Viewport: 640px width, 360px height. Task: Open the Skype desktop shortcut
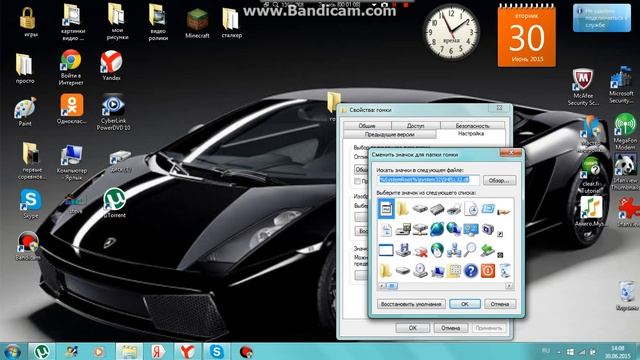click(31, 204)
